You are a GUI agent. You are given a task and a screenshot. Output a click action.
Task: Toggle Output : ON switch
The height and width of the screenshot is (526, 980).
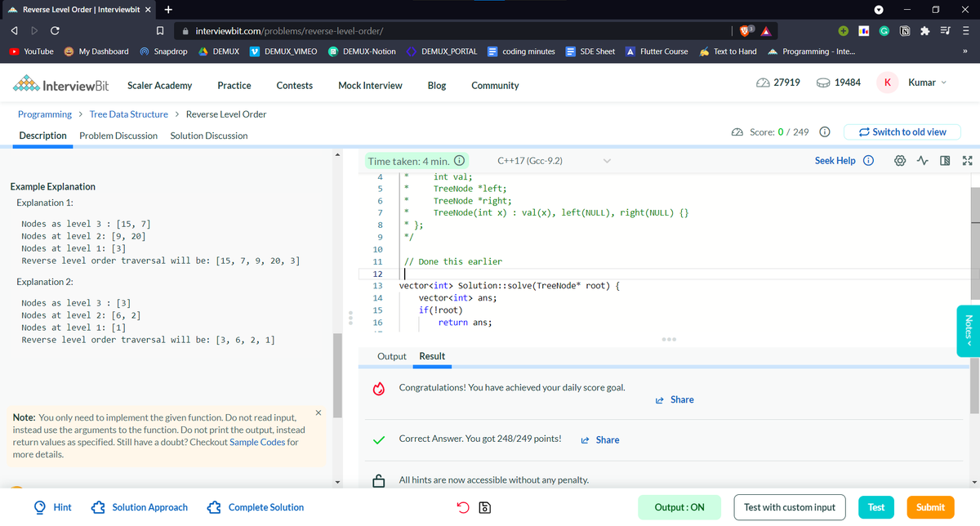pos(679,507)
